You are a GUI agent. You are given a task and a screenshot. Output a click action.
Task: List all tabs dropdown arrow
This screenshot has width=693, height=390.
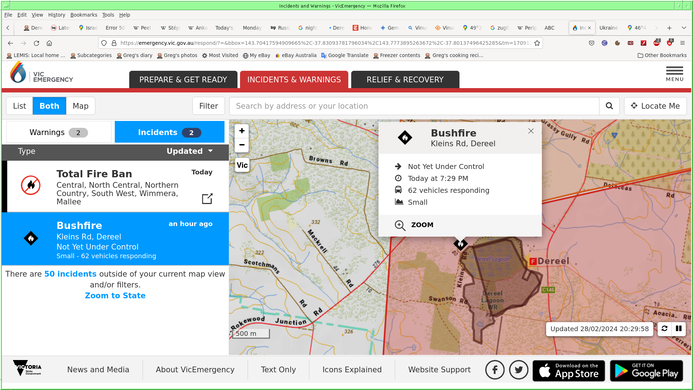[x=683, y=27]
